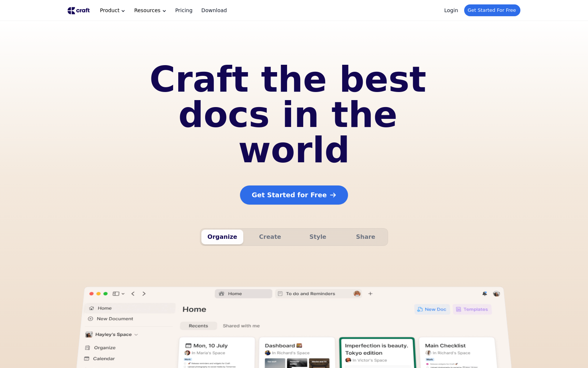Open the Car stuff thumbnail in Dashboard card
The width and height of the screenshot is (588, 368).
[x=275, y=363]
